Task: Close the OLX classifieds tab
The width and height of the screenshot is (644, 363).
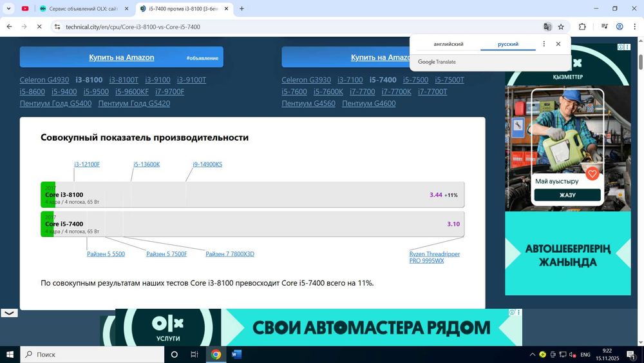Action: point(126,8)
